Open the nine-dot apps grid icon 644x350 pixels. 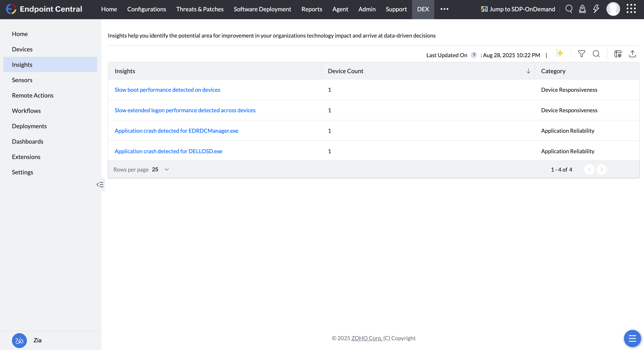click(631, 9)
